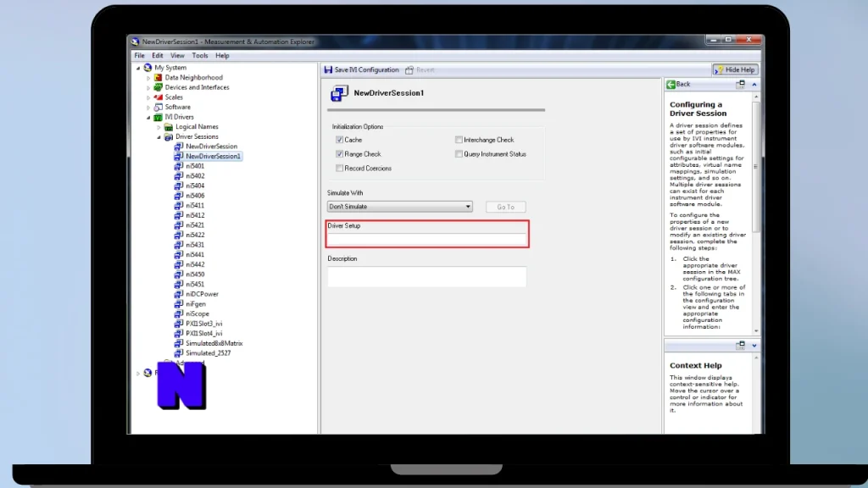Click the Description text box

coord(427,277)
